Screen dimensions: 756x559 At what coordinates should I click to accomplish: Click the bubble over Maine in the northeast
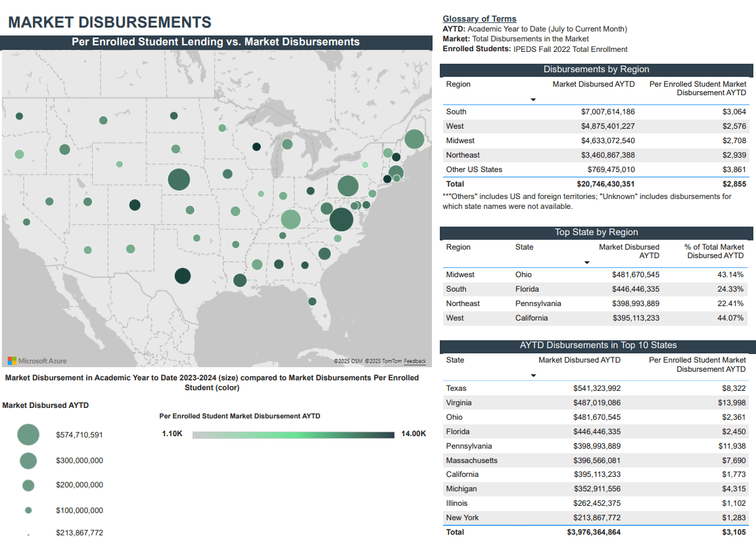[414, 139]
